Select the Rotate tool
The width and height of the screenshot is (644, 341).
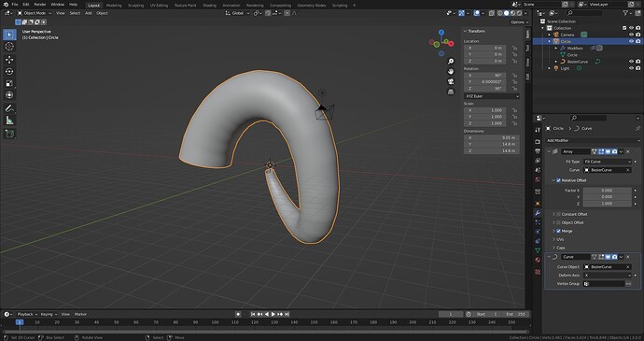pyautogui.click(x=9, y=72)
